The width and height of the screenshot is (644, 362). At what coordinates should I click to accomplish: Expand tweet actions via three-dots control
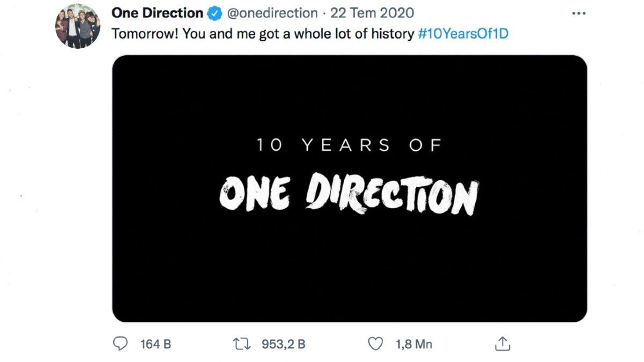[x=579, y=13]
